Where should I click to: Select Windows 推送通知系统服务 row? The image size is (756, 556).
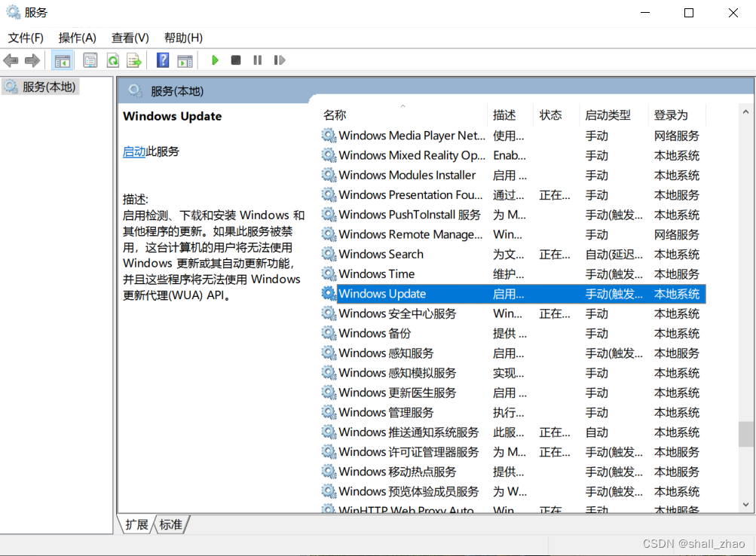[513, 432]
